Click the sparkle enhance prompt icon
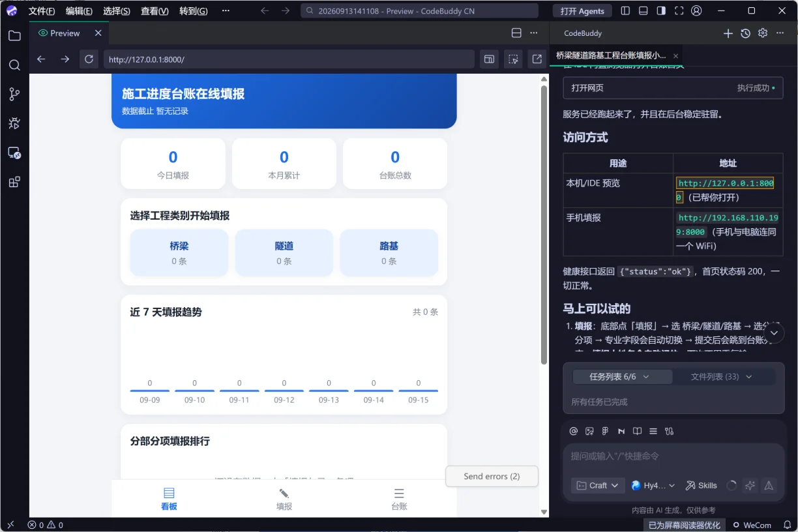 [x=750, y=485]
